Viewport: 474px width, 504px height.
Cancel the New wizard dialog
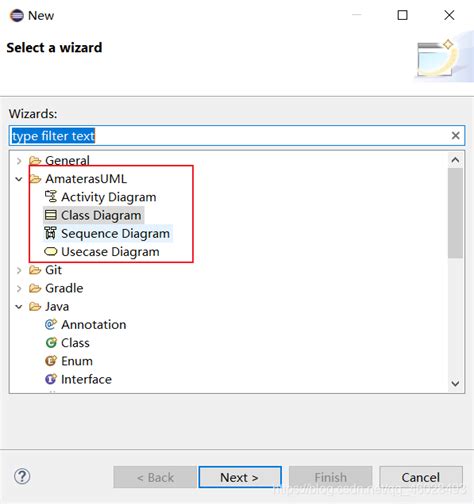click(421, 477)
